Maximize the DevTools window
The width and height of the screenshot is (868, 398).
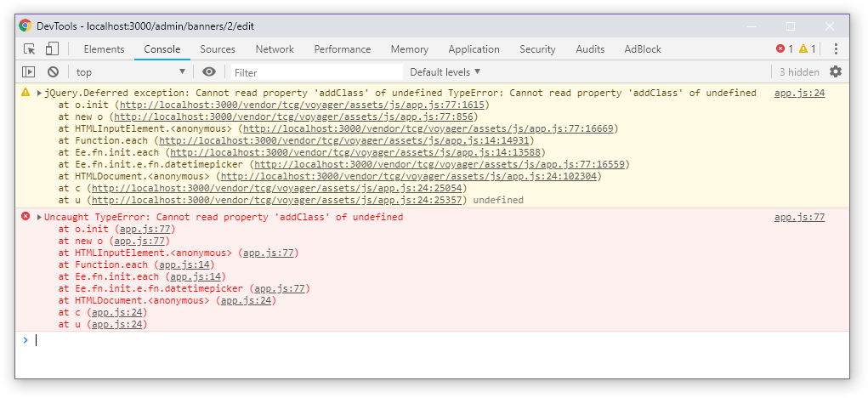[x=791, y=26]
